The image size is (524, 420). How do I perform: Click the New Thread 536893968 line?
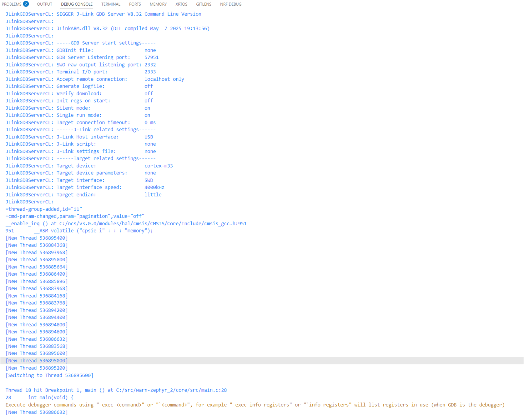37,252
